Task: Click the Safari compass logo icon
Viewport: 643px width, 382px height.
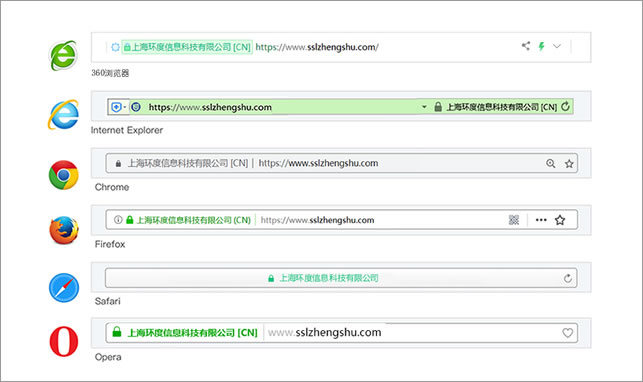Action: [x=64, y=288]
